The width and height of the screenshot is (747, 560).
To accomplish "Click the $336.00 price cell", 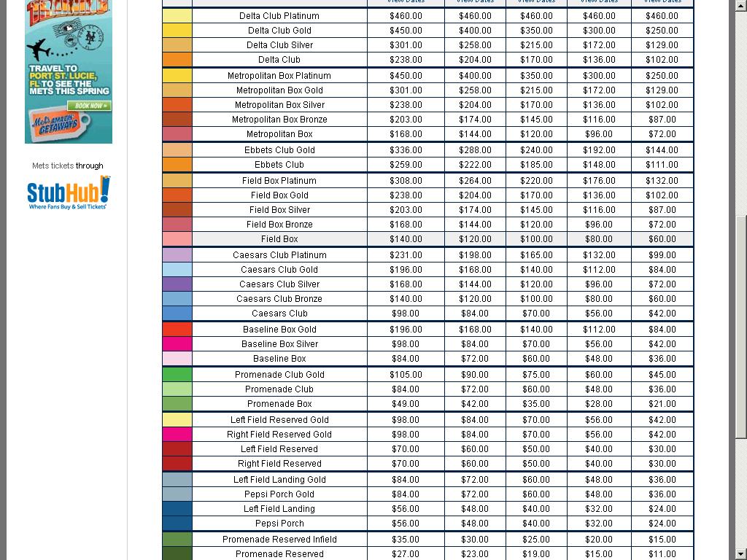I will (x=406, y=150).
